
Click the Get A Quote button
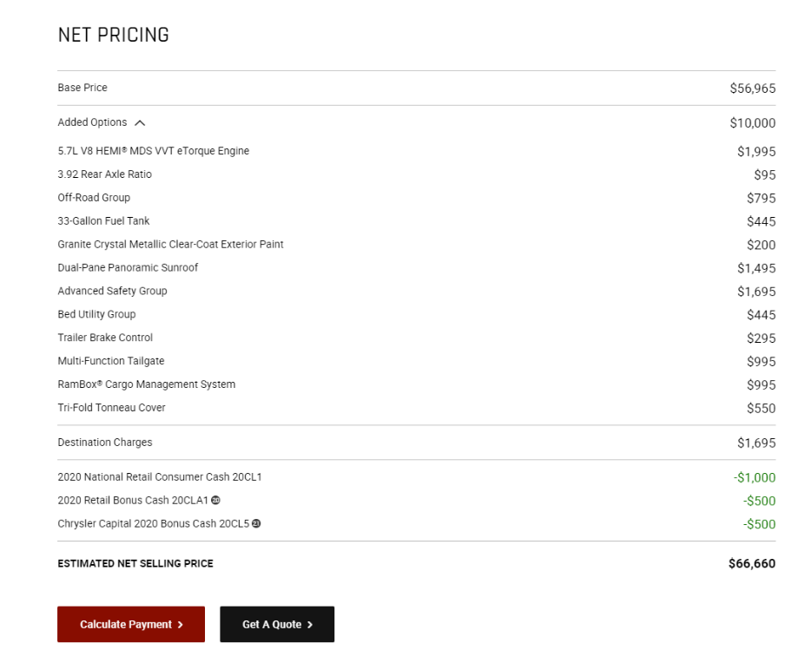tap(277, 624)
